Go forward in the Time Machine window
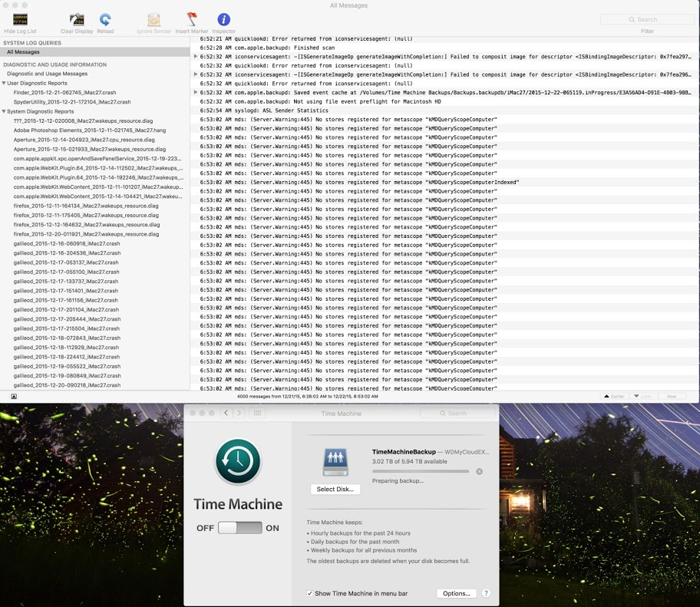 point(239,414)
